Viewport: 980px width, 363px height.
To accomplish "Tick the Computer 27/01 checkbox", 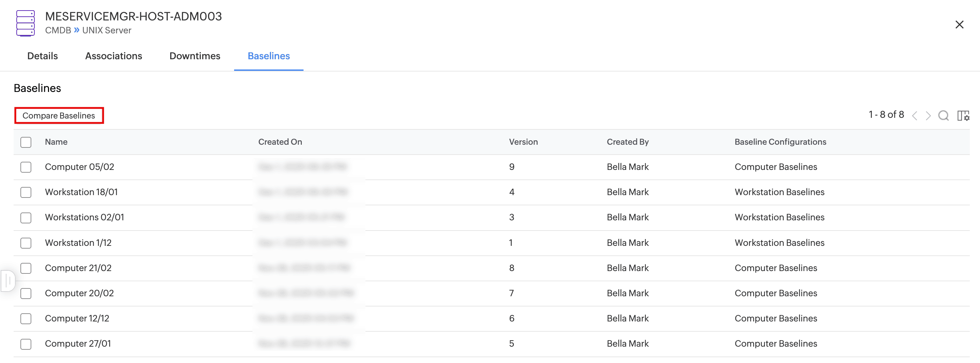I will (x=26, y=344).
